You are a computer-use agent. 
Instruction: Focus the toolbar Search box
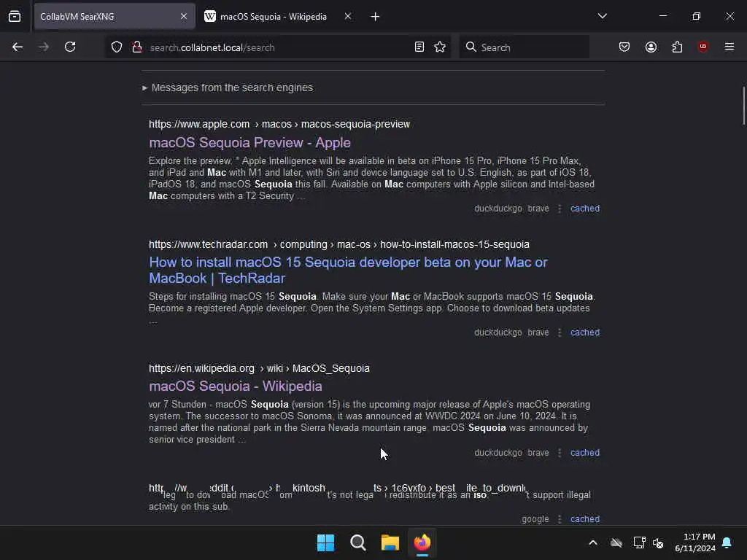[524, 47]
